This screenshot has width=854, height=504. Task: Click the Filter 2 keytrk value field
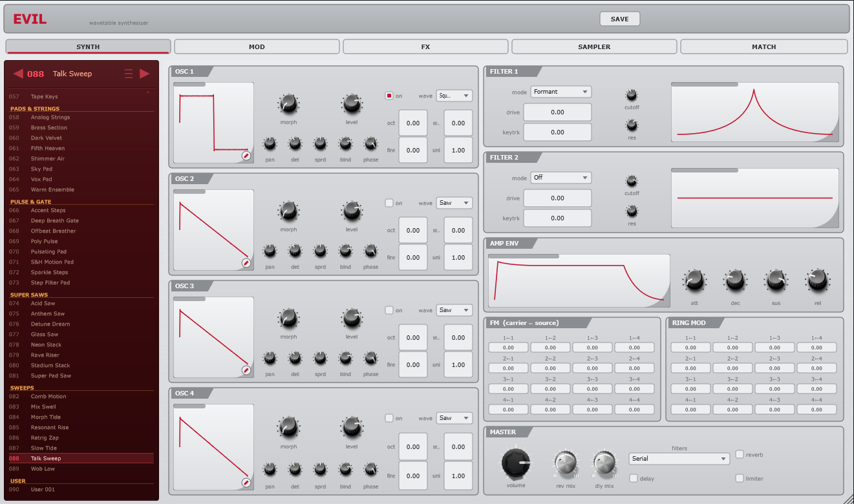tap(557, 218)
